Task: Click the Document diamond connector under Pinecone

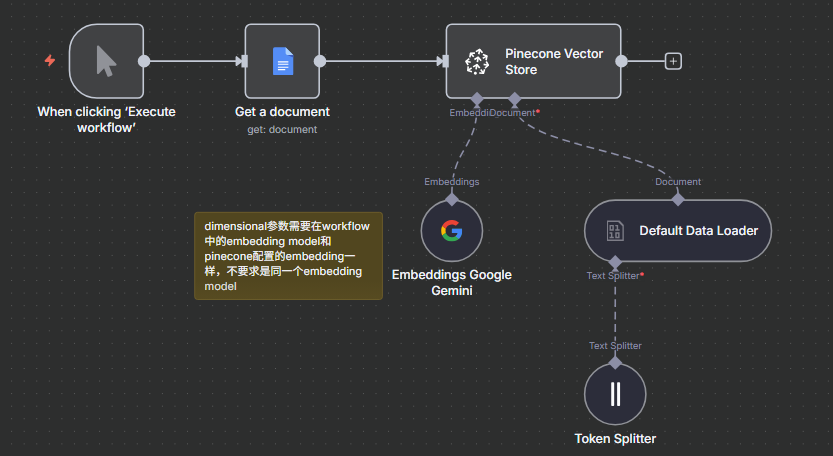Action: pyautogui.click(x=514, y=99)
